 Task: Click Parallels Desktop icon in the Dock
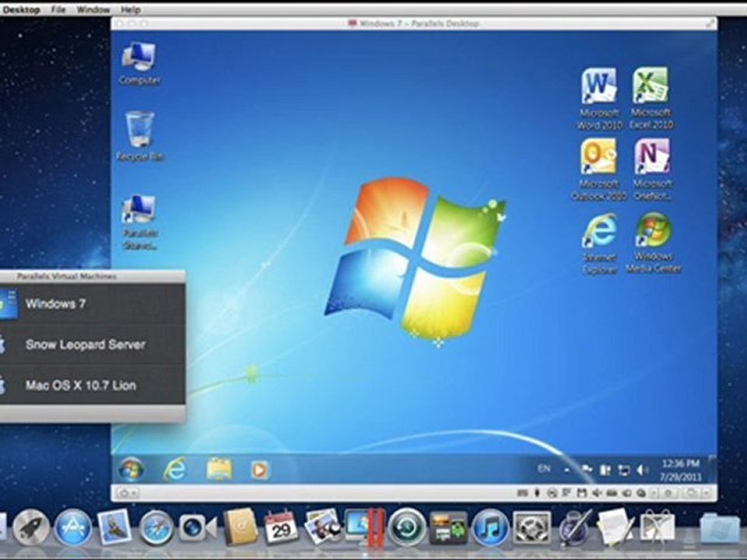click(365, 527)
